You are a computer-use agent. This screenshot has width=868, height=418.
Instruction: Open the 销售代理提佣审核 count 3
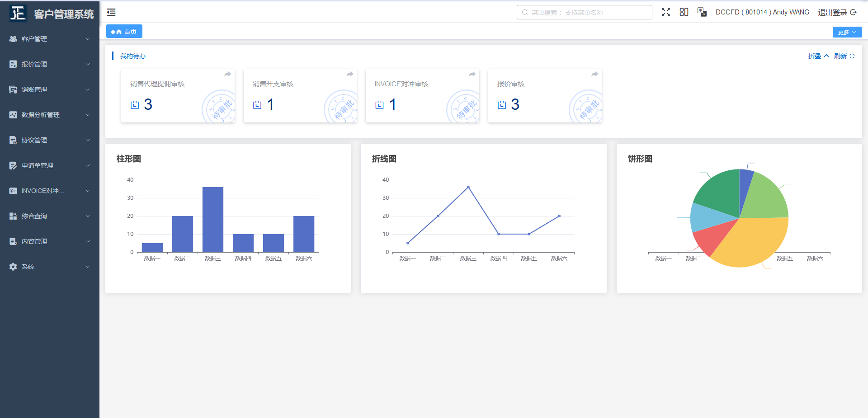point(148,104)
